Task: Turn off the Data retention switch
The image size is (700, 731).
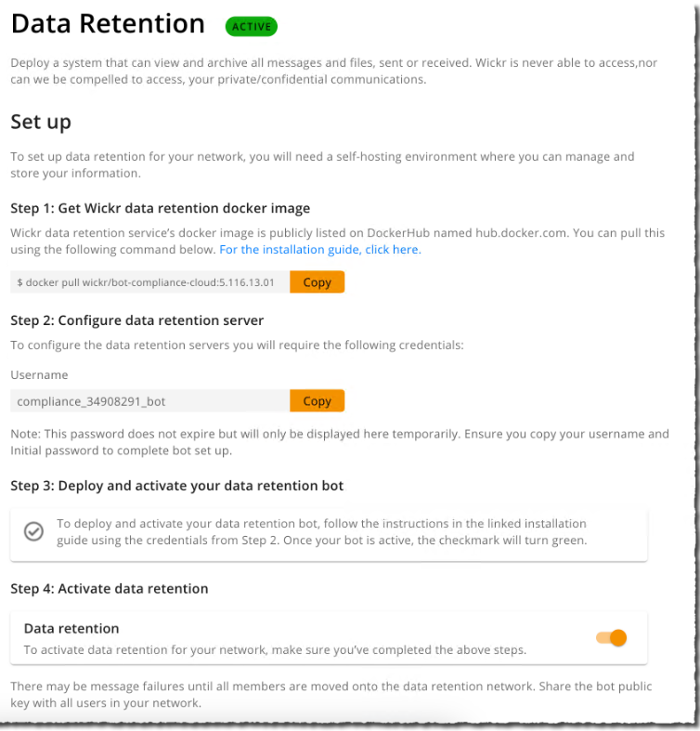Action: (x=612, y=638)
